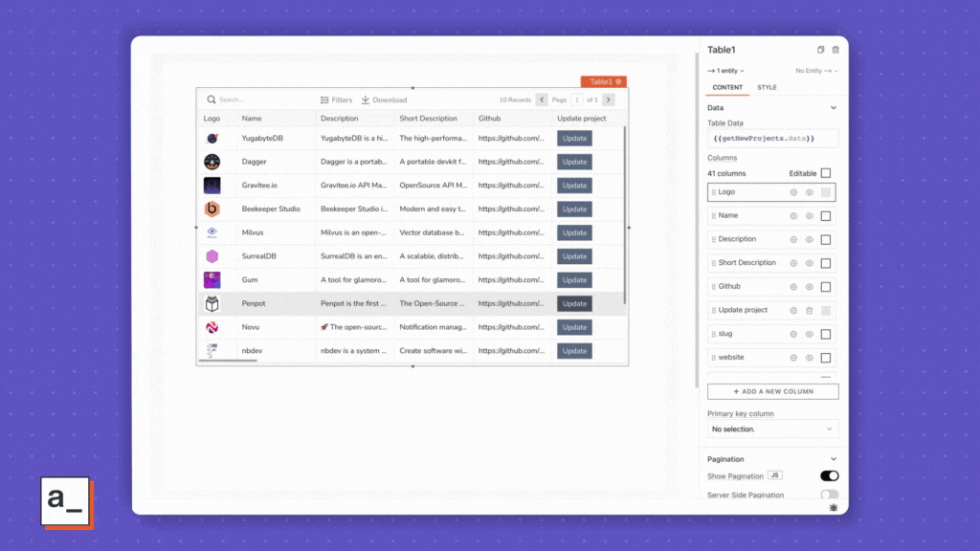Open settings gear for the slug column
This screenshot has width=980, height=551.
[x=793, y=334]
